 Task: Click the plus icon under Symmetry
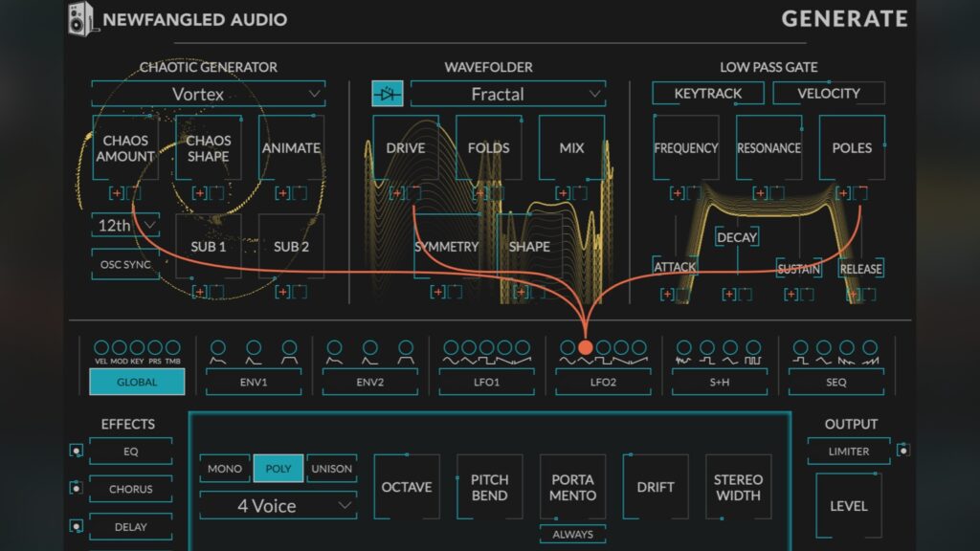[x=437, y=292]
